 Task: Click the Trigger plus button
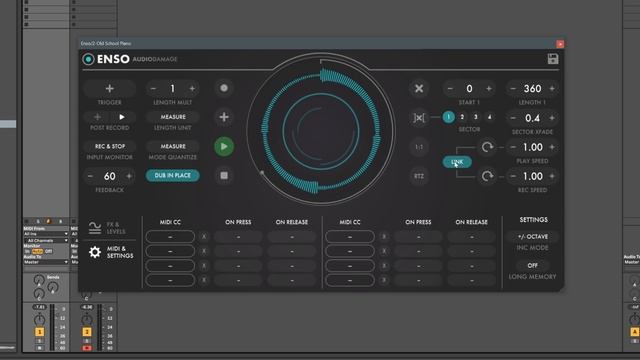pos(109,88)
